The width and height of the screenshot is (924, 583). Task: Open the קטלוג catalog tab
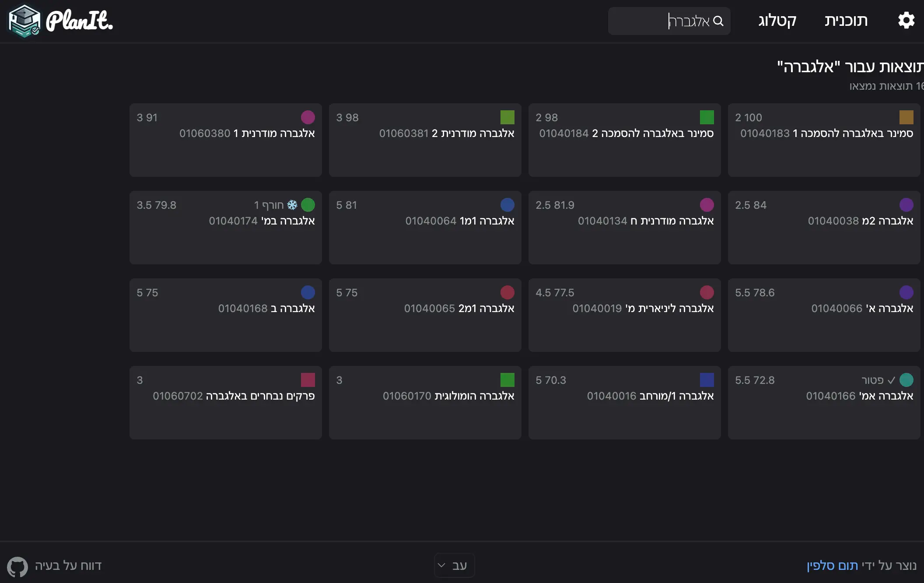777,21
